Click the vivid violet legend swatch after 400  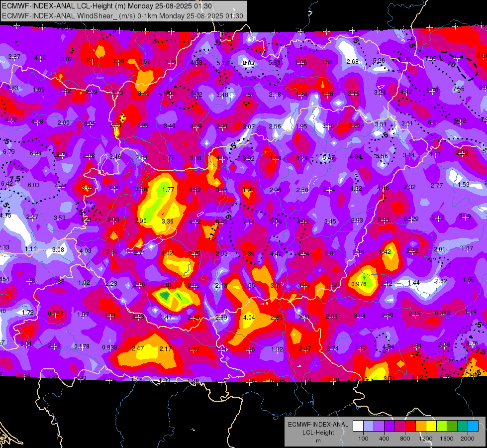(x=390, y=426)
